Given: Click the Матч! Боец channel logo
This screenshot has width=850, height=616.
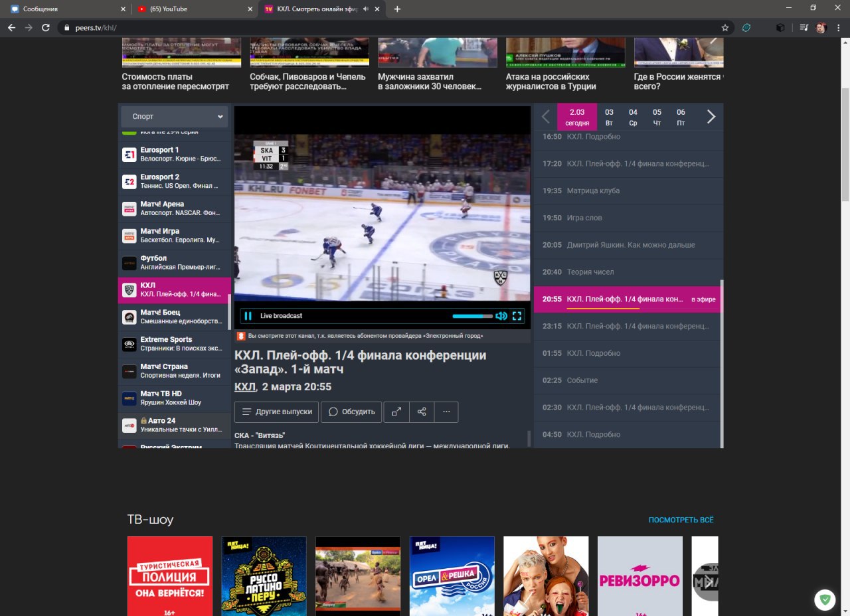Looking at the screenshot, I should (129, 317).
